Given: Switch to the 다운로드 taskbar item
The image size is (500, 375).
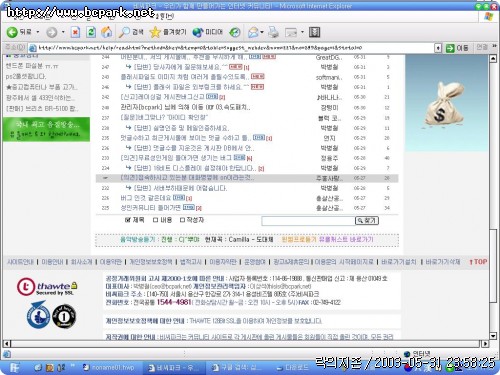Looking at the screenshot, I should (293, 368).
